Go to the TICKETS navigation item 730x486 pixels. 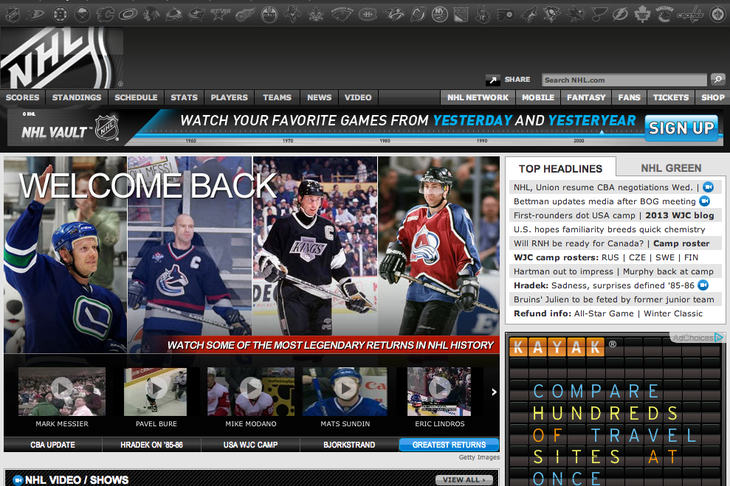click(x=671, y=98)
